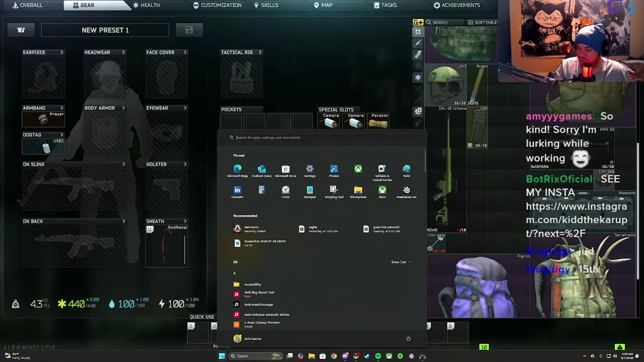644x362 pixels.
Task: Switch to the Map tab
Action: point(324,5)
